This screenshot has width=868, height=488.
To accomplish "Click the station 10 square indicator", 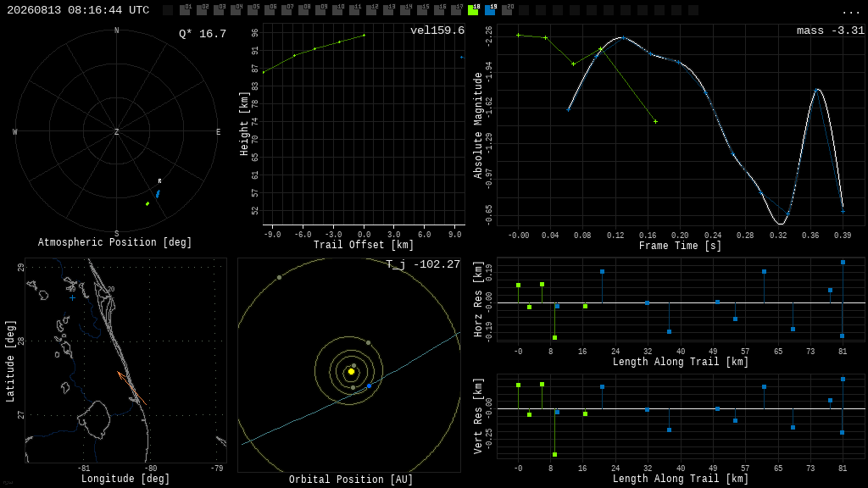I will [337, 10].
